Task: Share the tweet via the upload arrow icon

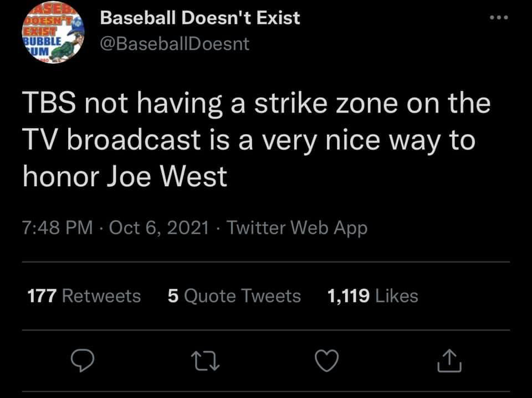Action: click(448, 361)
